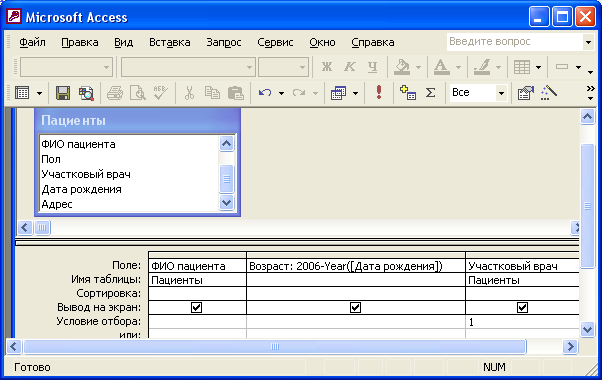Launch the Build expression wand icon
This screenshot has width=602, height=380.
click(549, 93)
